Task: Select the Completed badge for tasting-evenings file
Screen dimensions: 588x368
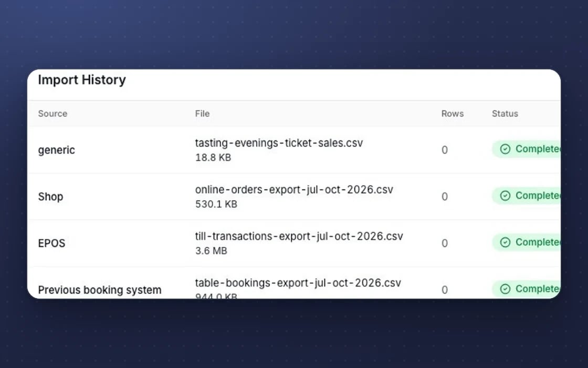Action: tap(527, 149)
